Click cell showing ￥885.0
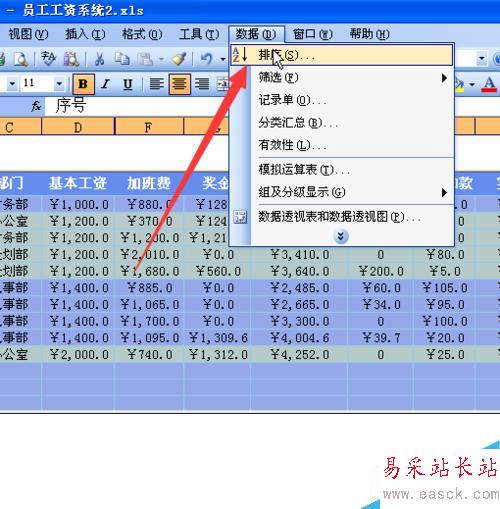This screenshot has width=500, height=509. [149, 288]
